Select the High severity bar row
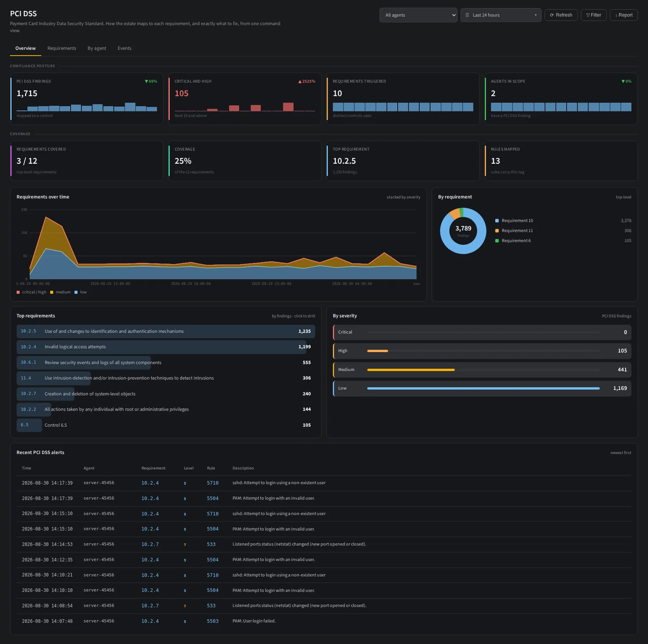 (482, 351)
